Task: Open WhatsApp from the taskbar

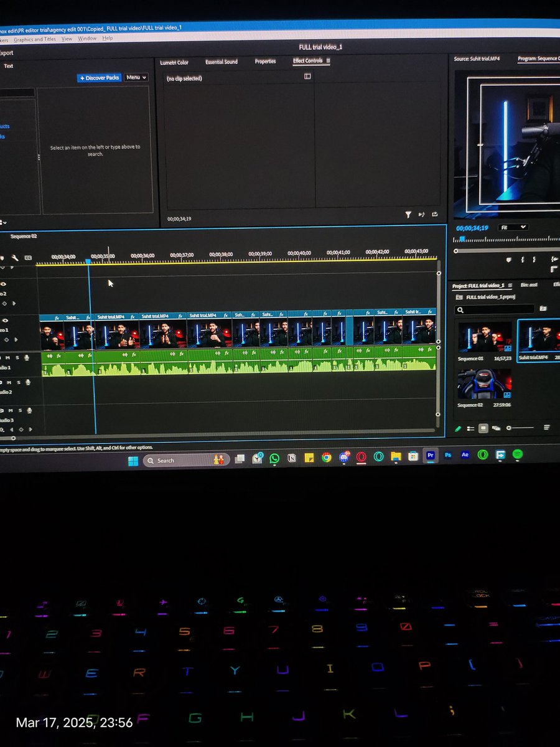Action: [x=274, y=458]
